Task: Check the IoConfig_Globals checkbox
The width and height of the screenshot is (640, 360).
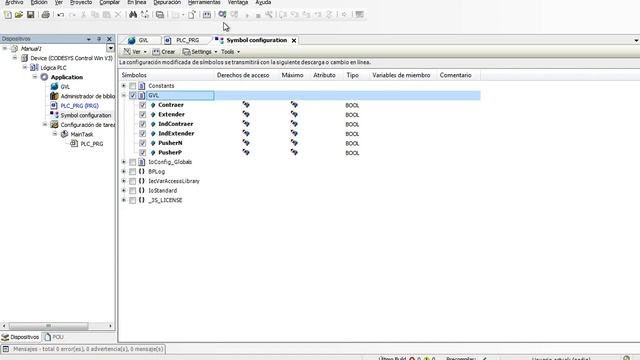Action: [133, 162]
